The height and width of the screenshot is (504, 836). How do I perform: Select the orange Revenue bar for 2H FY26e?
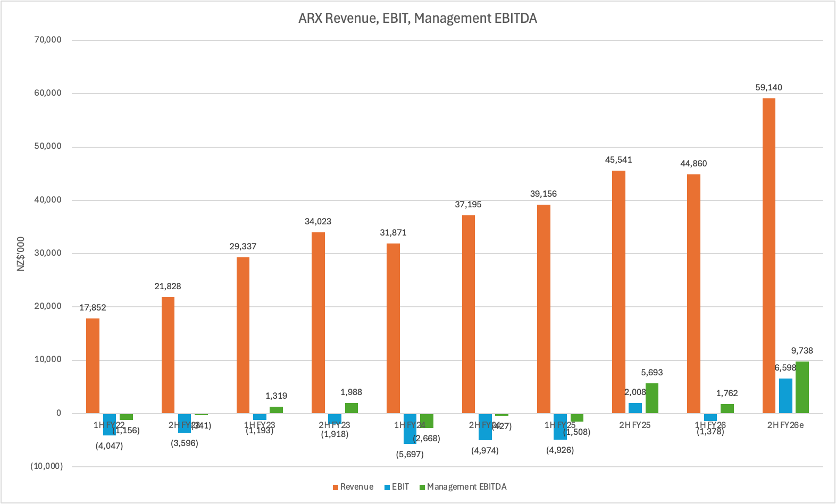coord(769,256)
